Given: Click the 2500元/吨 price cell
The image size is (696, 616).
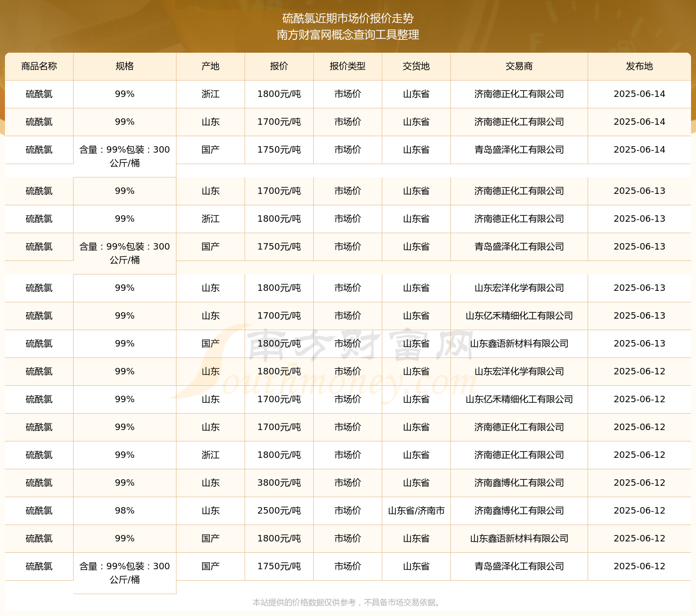Looking at the screenshot, I should (x=279, y=511).
